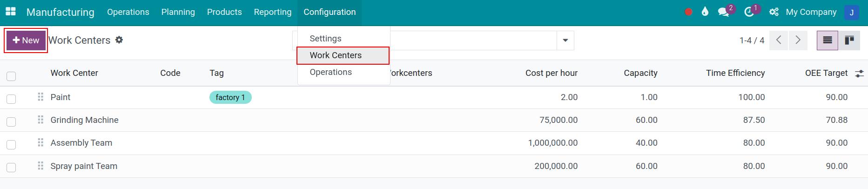The height and width of the screenshot is (189, 868).
Task: Click the water drop icon in the top bar
Action: click(705, 12)
